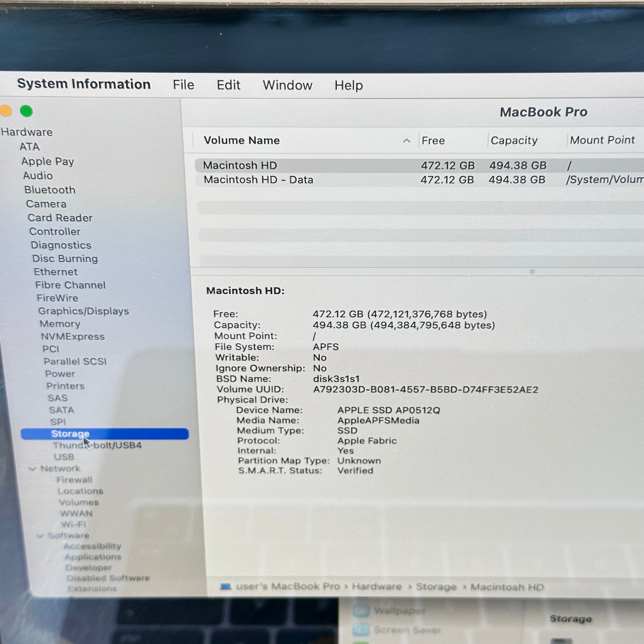Select Disc Burning in the sidebar
This screenshot has width=644, height=644.
[x=65, y=258]
